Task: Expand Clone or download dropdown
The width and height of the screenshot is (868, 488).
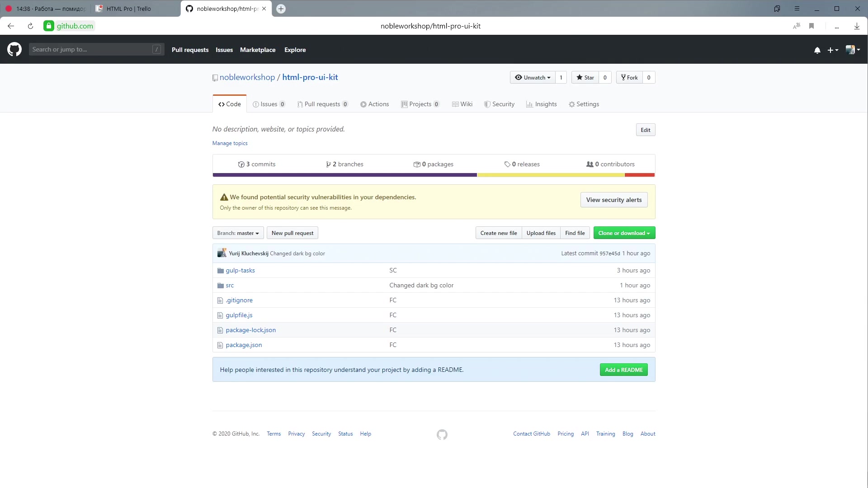Action: tap(624, 233)
